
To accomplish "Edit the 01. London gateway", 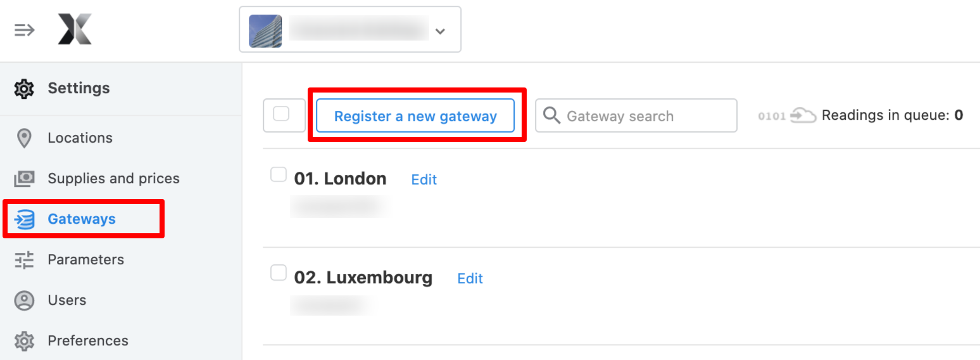I will click(x=424, y=179).
